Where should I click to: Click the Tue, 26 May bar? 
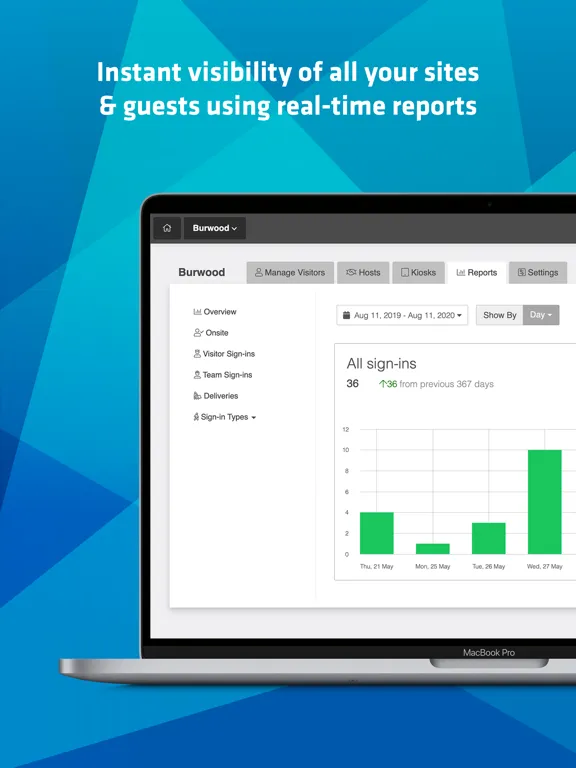488,538
